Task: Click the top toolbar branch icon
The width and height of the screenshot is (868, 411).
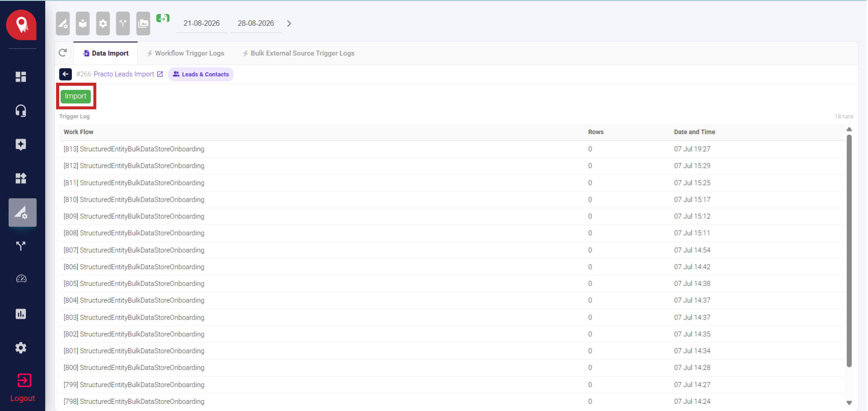Action: click(123, 24)
